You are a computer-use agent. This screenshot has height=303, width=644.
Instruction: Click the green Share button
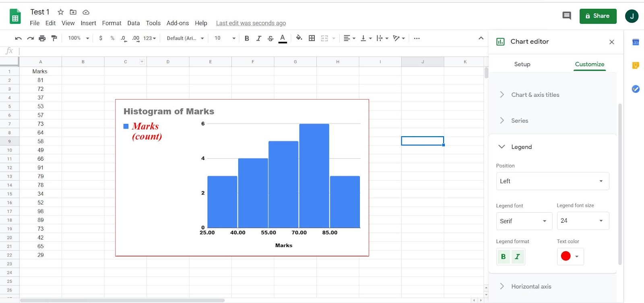click(598, 16)
